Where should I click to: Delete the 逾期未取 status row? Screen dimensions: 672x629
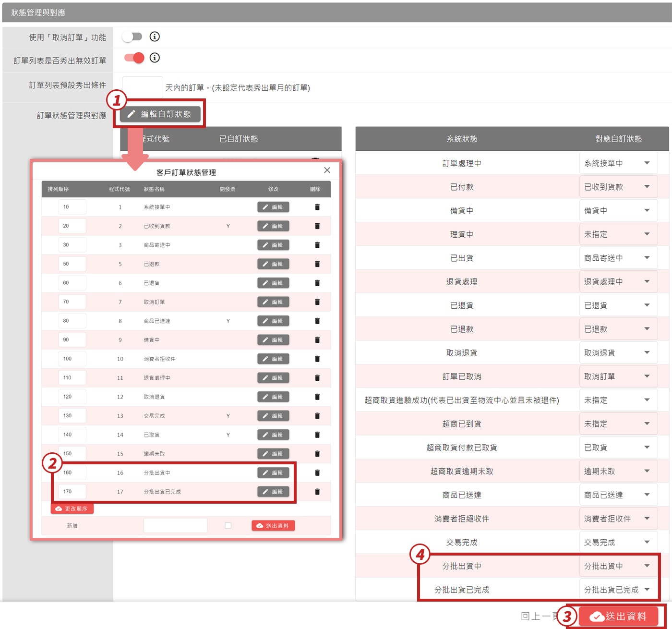[317, 453]
